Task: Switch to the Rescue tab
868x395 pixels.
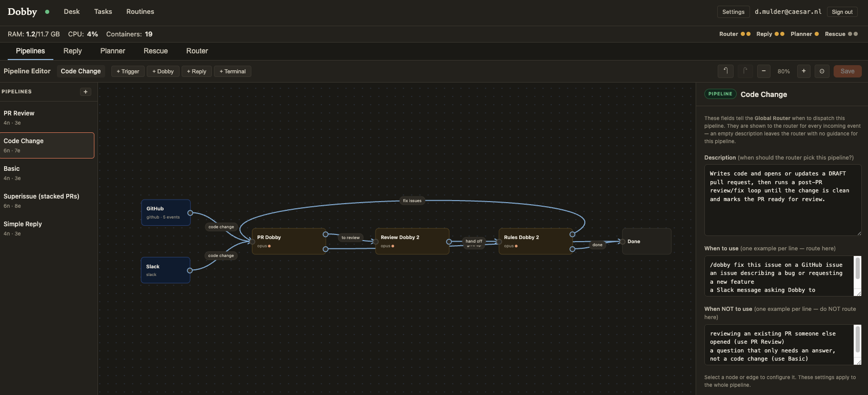Action: click(x=155, y=51)
